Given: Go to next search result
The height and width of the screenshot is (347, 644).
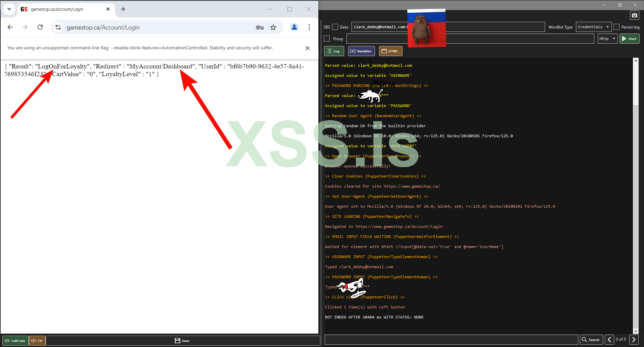Looking at the screenshot, I should tap(634, 340).
